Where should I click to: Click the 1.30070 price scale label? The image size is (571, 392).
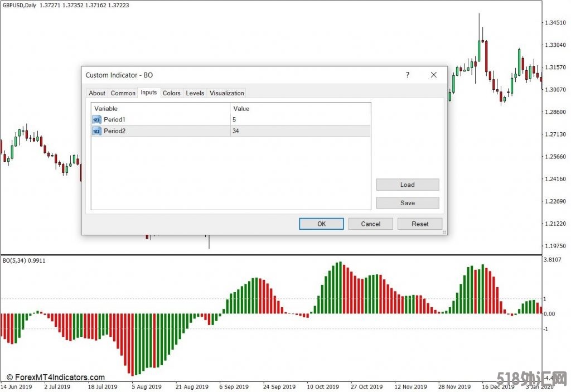555,90
